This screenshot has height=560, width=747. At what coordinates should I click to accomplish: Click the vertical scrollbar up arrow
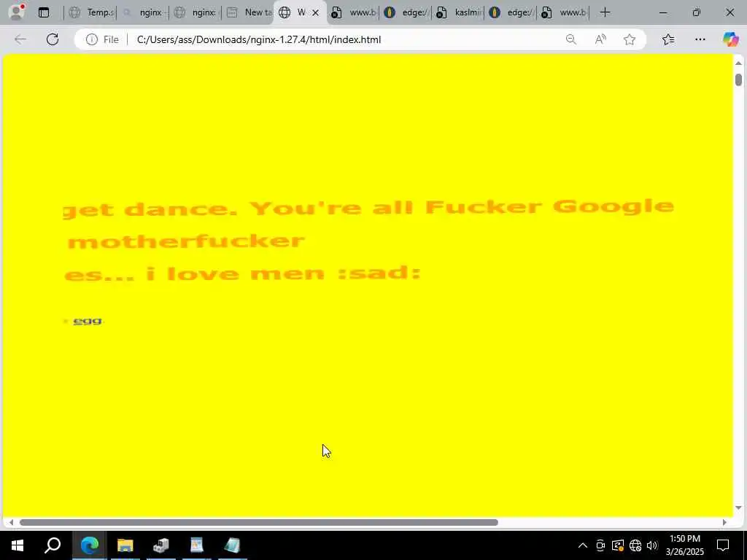(x=738, y=63)
